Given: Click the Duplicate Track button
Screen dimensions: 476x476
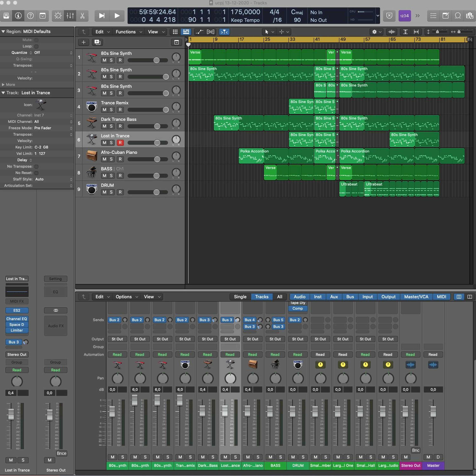Looking at the screenshot, I should (97, 42).
